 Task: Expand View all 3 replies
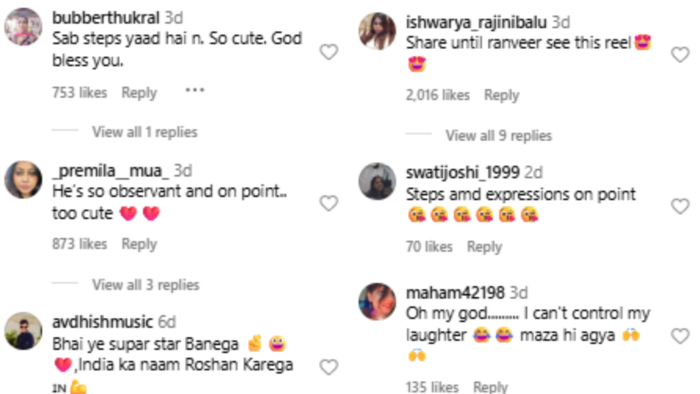(146, 285)
